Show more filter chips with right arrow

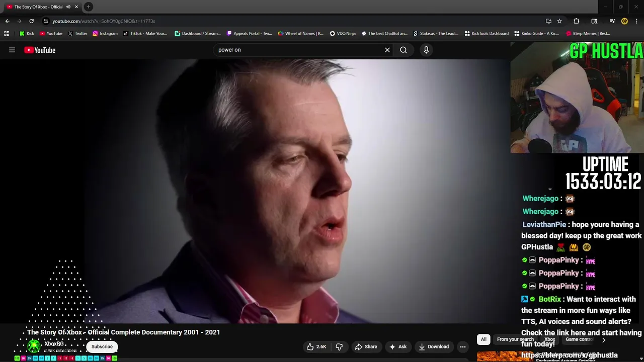click(604, 340)
